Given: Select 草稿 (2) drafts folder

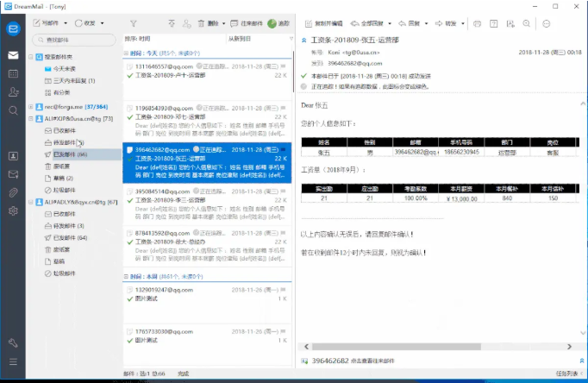Looking at the screenshot, I should [59, 179].
